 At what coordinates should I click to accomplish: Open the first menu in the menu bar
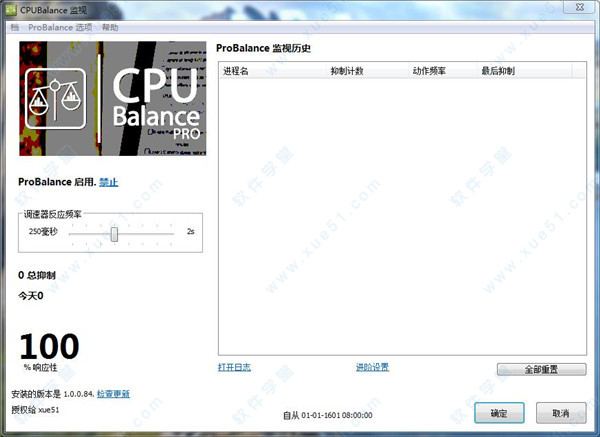(15, 27)
